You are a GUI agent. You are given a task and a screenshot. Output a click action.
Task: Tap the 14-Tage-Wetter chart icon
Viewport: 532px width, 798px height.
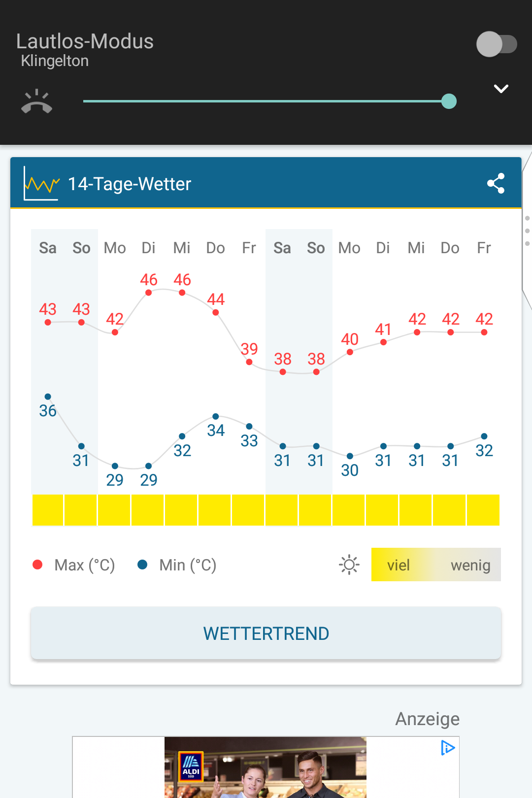[x=41, y=184]
